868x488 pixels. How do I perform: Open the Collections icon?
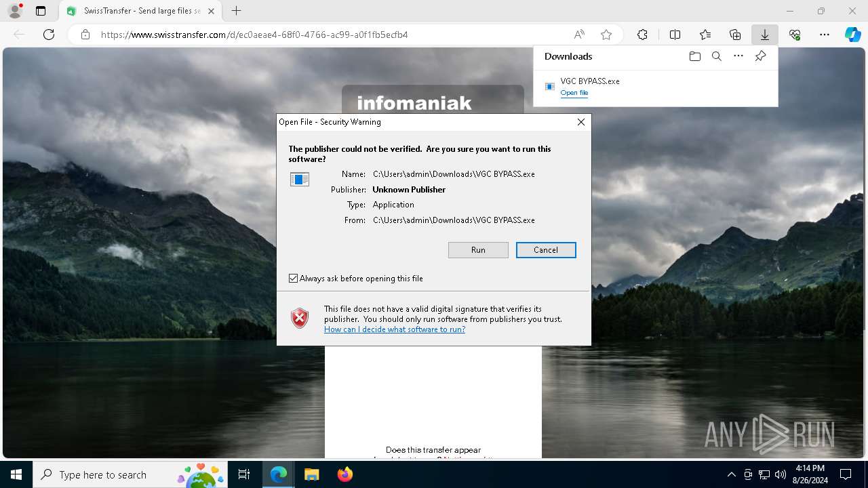[735, 35]
